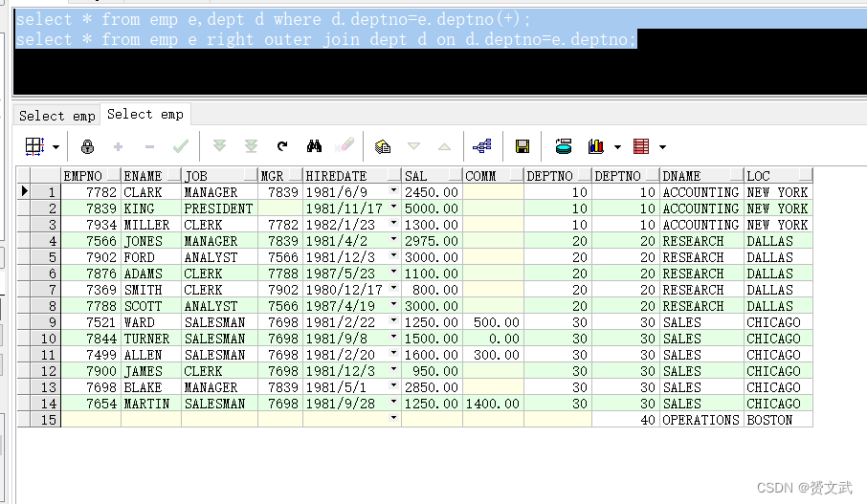
Task: Click the LOC cell BOSTON
Action: (778, 420)
